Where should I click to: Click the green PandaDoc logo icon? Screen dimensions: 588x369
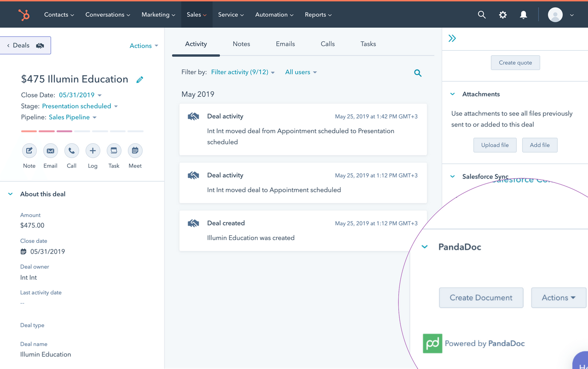pos(432,344)
